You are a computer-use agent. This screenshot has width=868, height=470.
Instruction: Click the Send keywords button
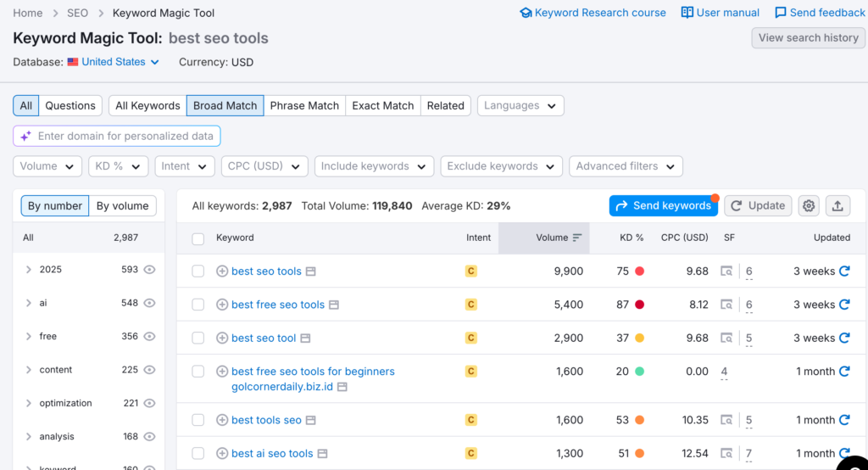663,205
